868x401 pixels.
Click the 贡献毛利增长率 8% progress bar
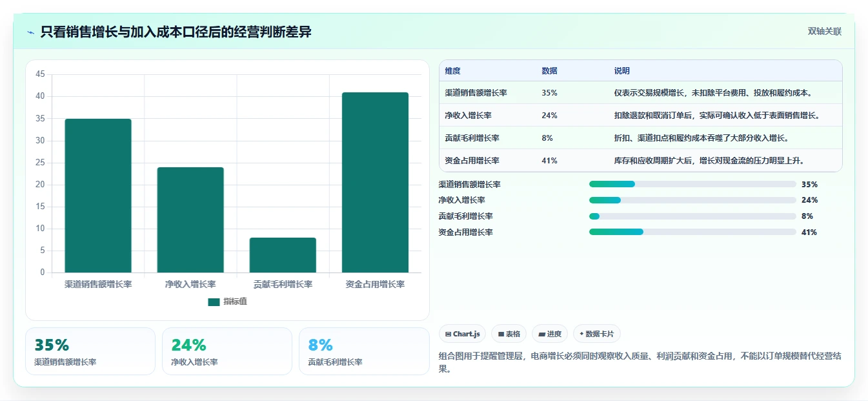(x=692, y=216)
